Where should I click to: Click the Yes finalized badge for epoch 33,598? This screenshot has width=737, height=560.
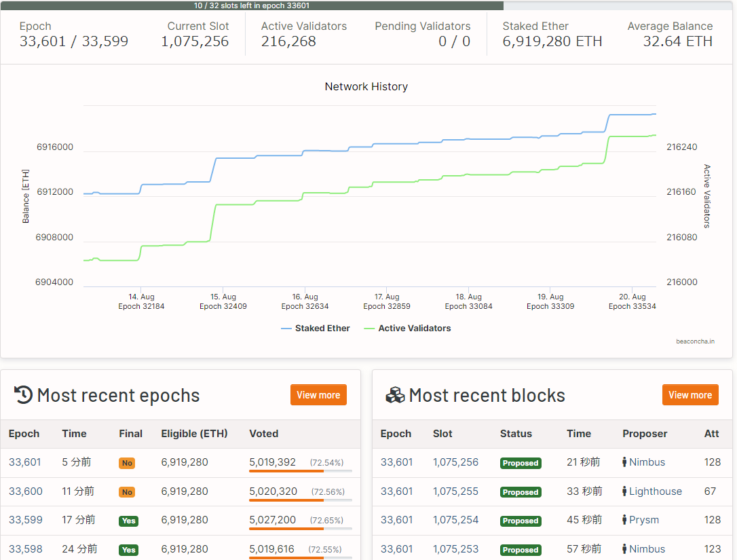pyautogui.click(x=128, y=550)
